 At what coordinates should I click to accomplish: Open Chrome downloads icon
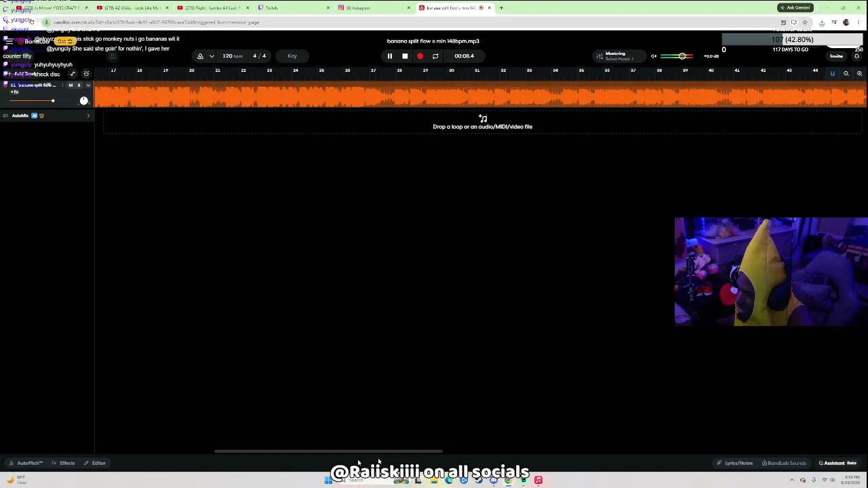click(822, 22)
